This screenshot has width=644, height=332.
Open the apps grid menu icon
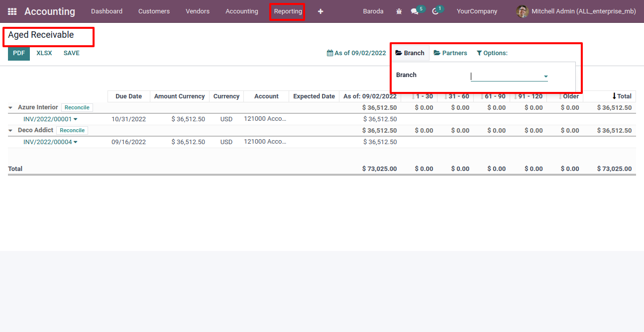tap(12, 11)
